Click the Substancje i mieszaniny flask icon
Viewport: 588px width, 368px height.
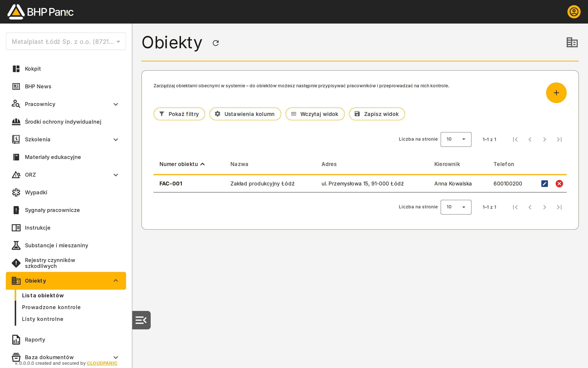[16, 245]
